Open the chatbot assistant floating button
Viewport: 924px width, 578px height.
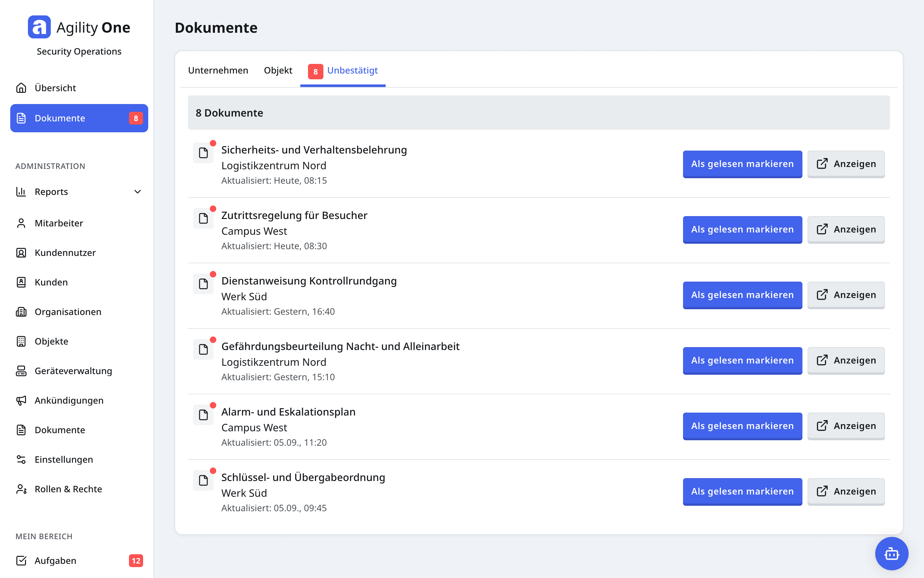(892, 554)
